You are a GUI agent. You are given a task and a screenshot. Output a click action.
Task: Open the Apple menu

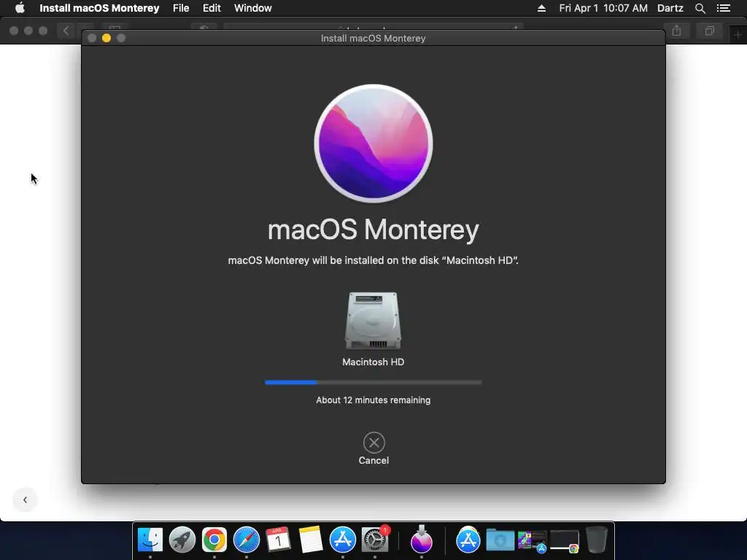pyautogui.click(x=20, y=8)
